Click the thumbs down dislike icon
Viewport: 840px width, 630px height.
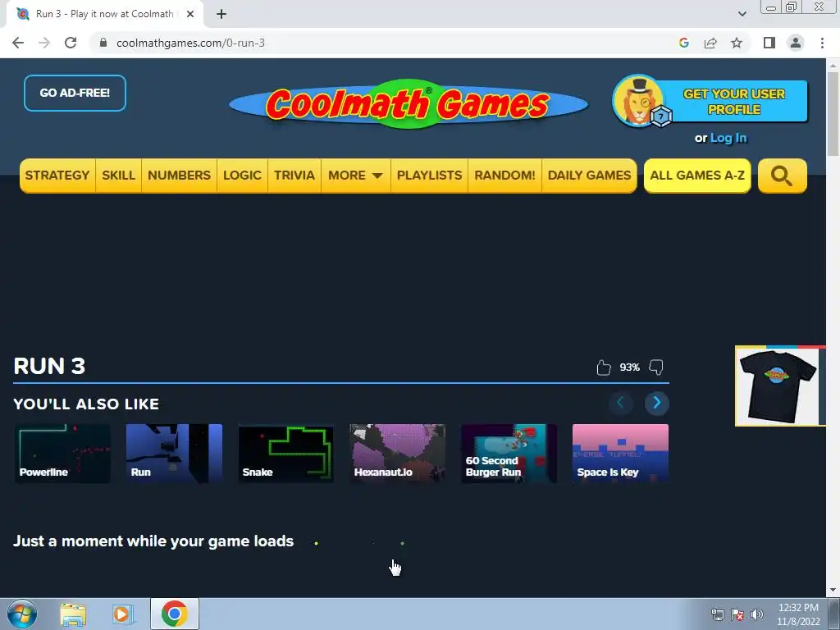(x=656, y=367)
